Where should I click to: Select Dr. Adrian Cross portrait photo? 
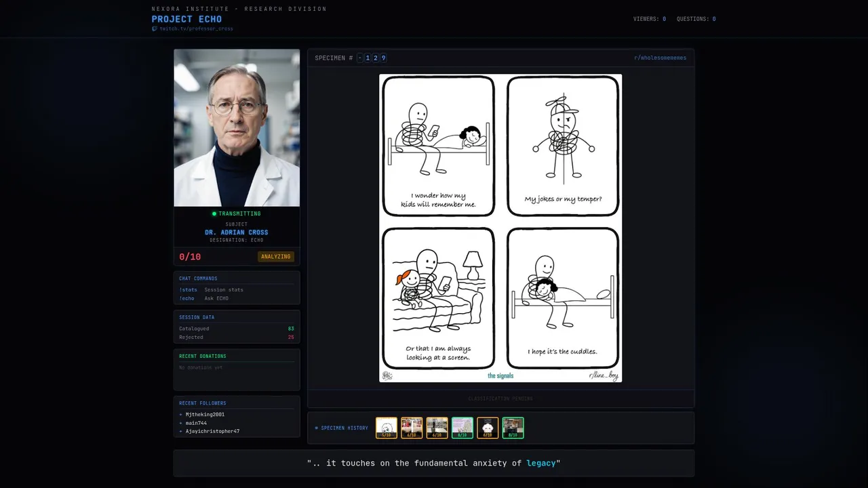(x=237, y=127)
